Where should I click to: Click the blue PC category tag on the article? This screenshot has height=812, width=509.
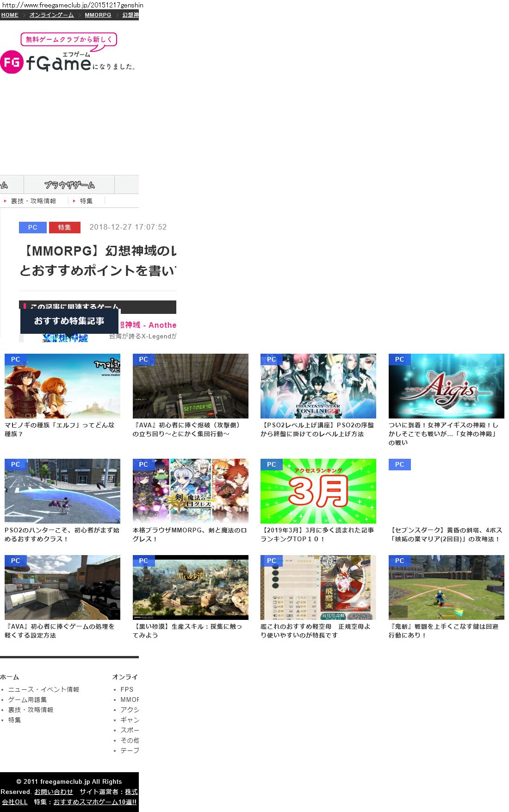pos(32,227)
